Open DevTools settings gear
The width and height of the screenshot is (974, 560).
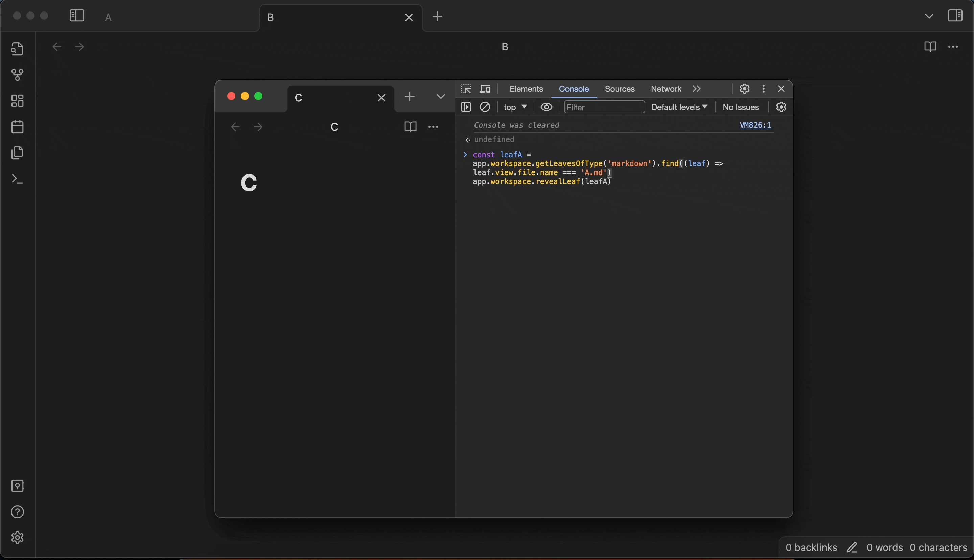coord(745,89)
